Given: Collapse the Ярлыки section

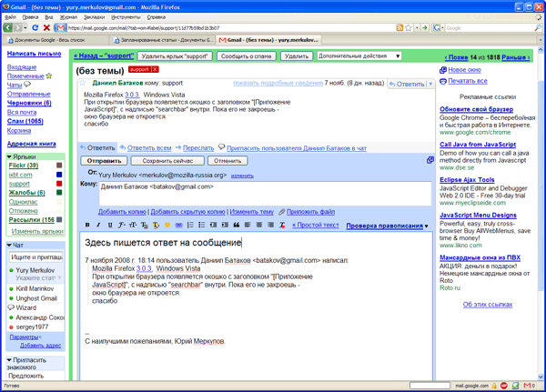Looking at the screenshot, I should (9, 156).
